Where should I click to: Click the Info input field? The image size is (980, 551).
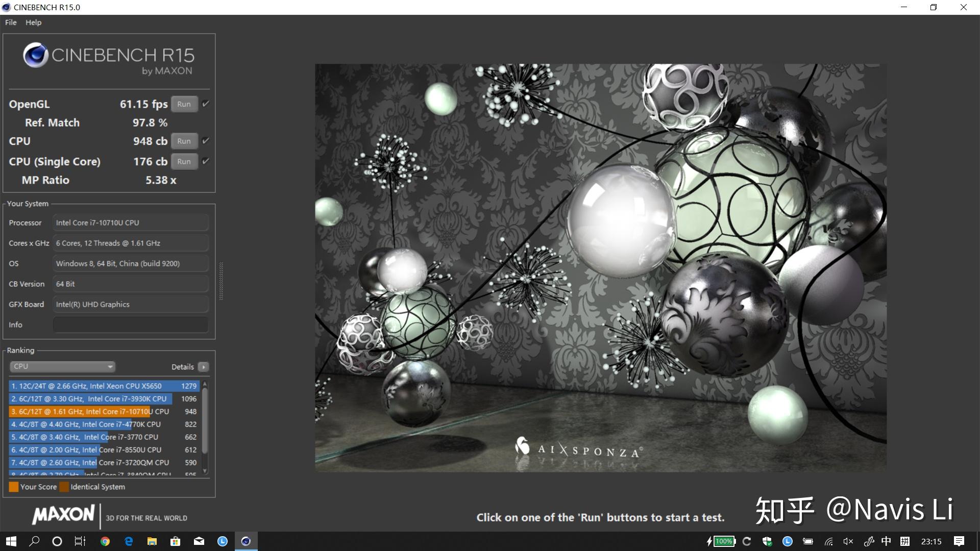[131, 324]
